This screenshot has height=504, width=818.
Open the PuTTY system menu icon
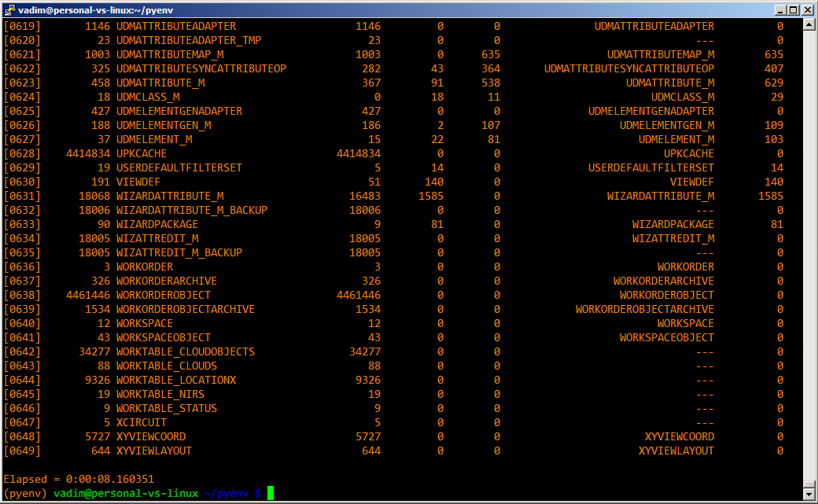point(9,9)
